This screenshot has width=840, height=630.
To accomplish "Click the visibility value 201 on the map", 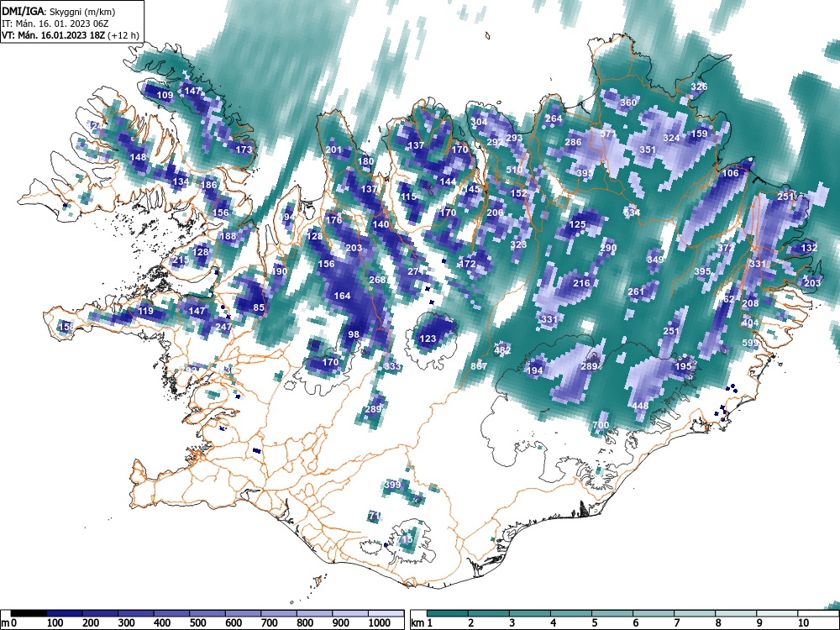I will (x=333, y=150).
